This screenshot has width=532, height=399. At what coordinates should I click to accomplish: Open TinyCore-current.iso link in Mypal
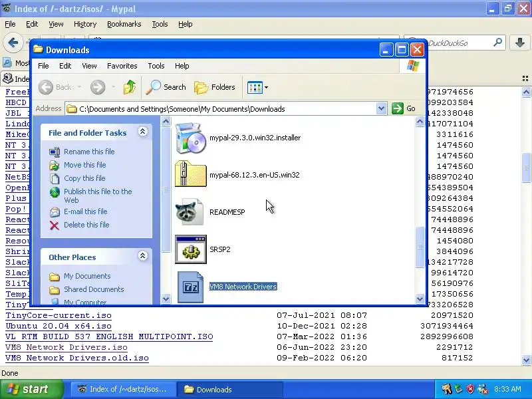coord(59,315)
